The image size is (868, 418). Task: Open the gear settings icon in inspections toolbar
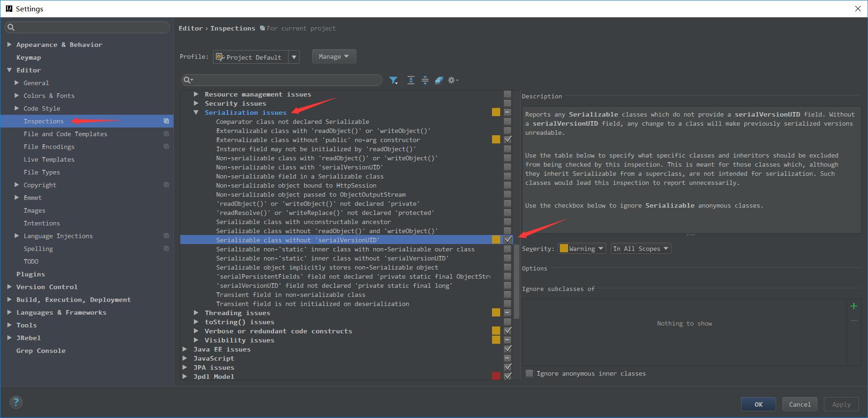(x=452, y=81)
